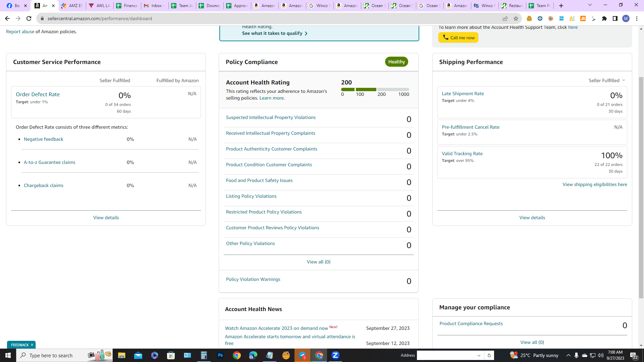The image size is (644, 362).
Task: Open the Windows Start menu
Action: pos(8,355)
